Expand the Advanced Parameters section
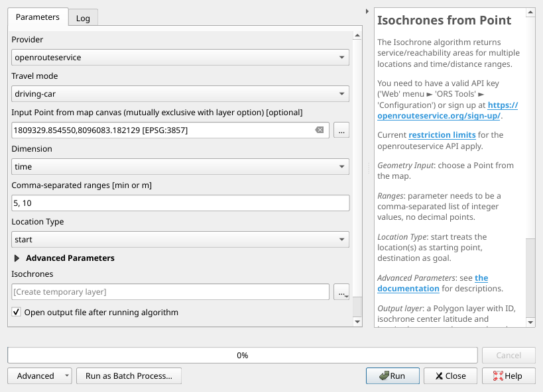Image resolution: width=543 pixels, height=392 pixels. [x=17, y=258]
